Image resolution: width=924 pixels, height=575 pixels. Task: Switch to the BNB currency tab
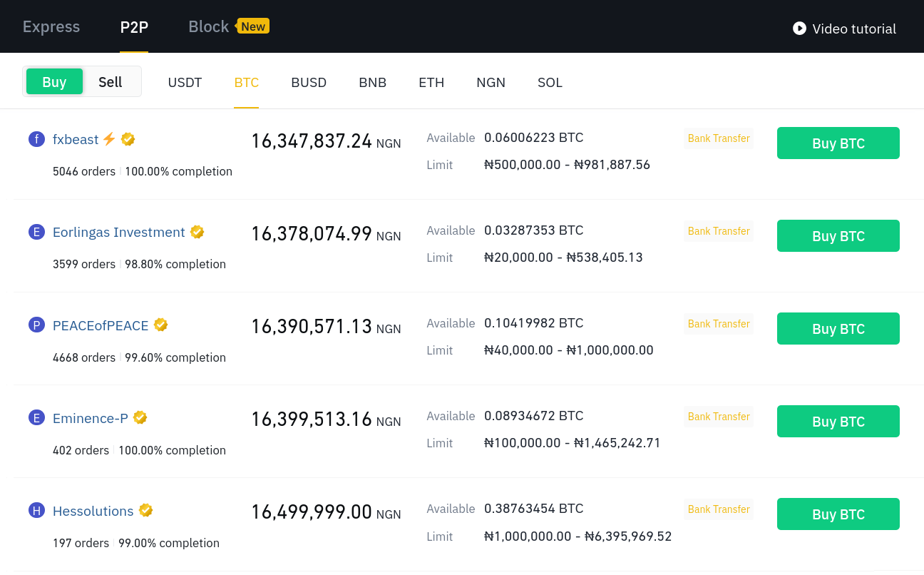click(x=373, y=83)
